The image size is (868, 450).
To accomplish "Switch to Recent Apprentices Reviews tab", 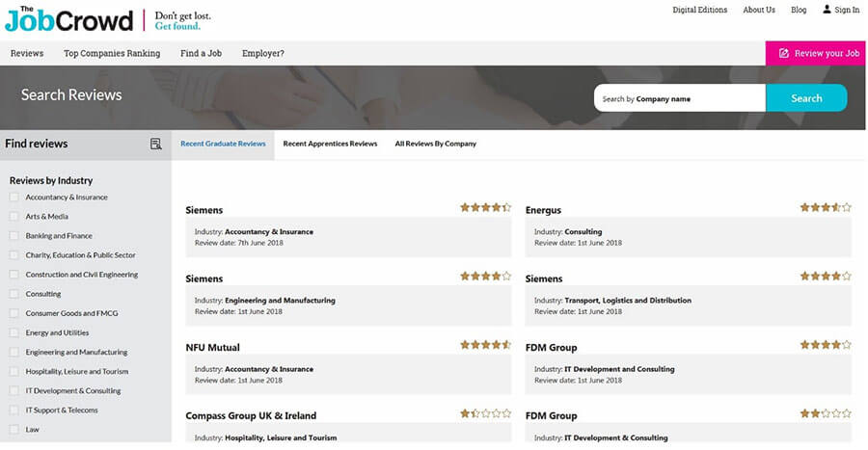I will [330, 144].
